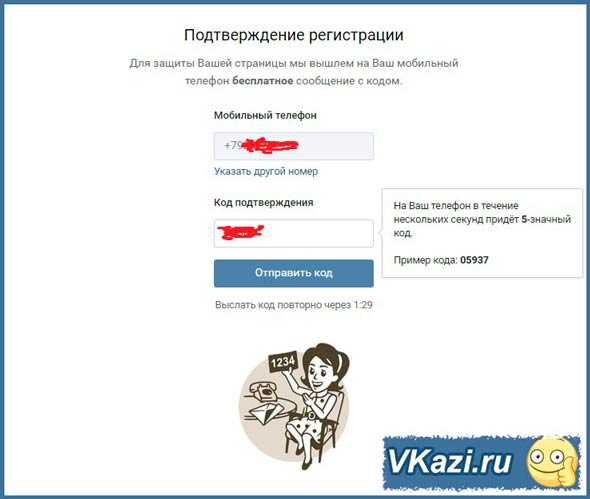Click the Мобильный телефон label

point(265,115)
